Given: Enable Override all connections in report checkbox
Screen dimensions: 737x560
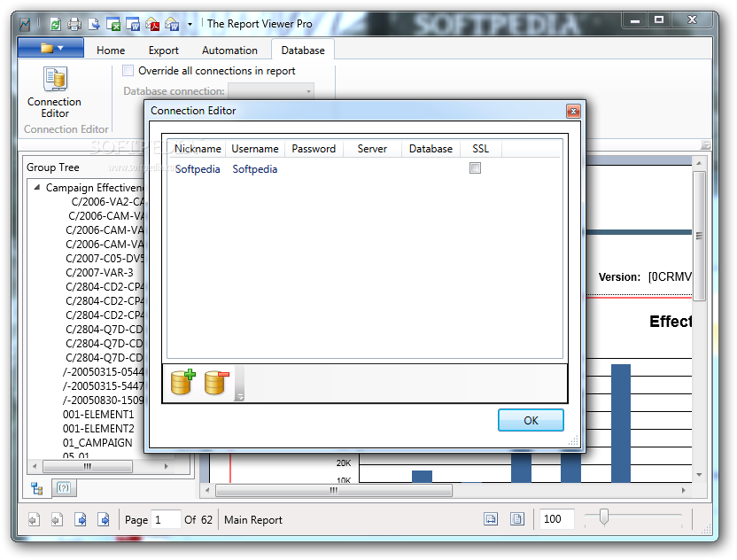Looking at the screenshot, I should [128, 71].
